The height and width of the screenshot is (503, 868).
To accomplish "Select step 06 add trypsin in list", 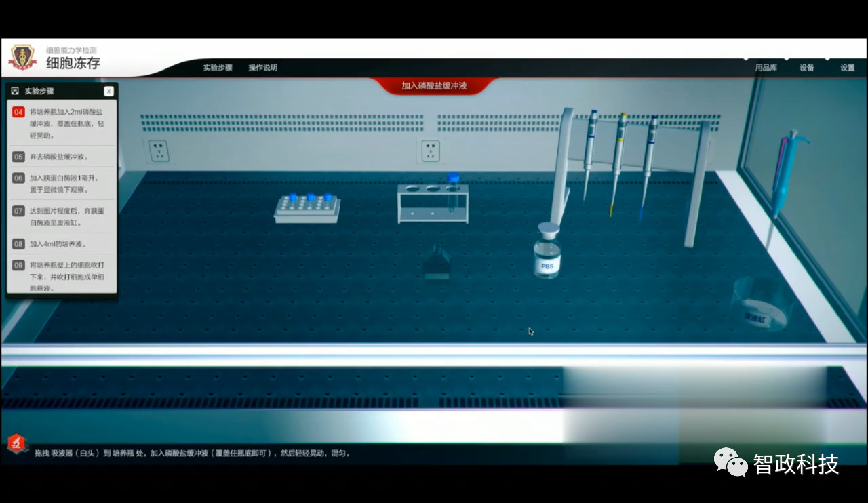I will pos(62,184).
